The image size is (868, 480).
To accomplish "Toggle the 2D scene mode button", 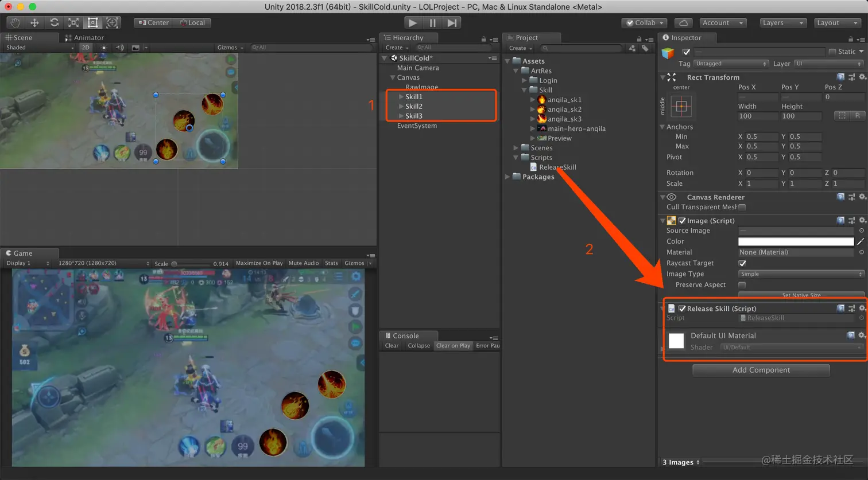I will pos(86,48).
